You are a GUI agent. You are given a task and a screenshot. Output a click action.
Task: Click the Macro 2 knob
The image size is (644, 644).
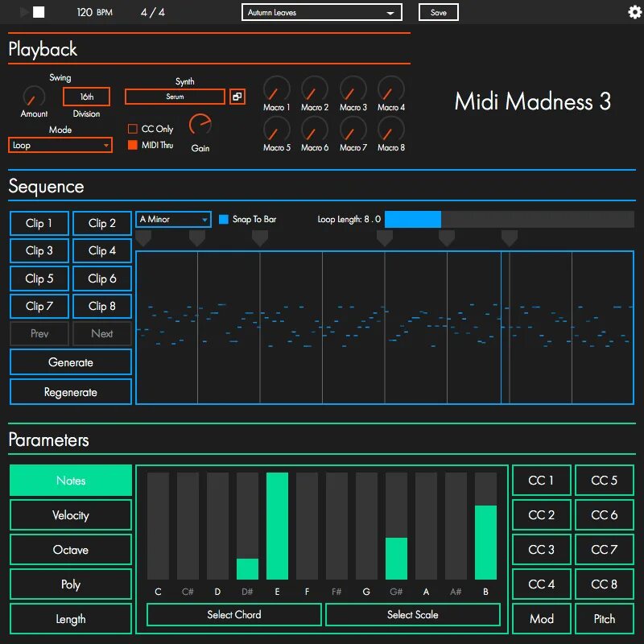click(315, 89)
